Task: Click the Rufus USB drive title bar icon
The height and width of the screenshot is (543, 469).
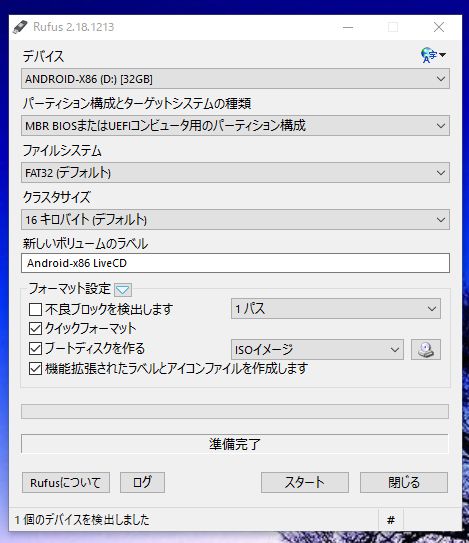Action: pyautogui.click(x=20, y=27)
